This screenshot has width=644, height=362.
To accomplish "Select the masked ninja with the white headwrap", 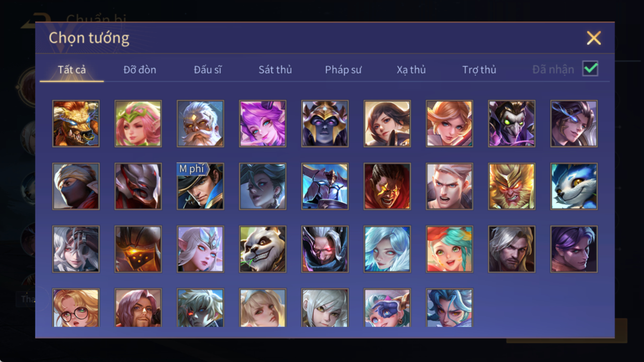I will pyautogui.click(x=76, y=186).
